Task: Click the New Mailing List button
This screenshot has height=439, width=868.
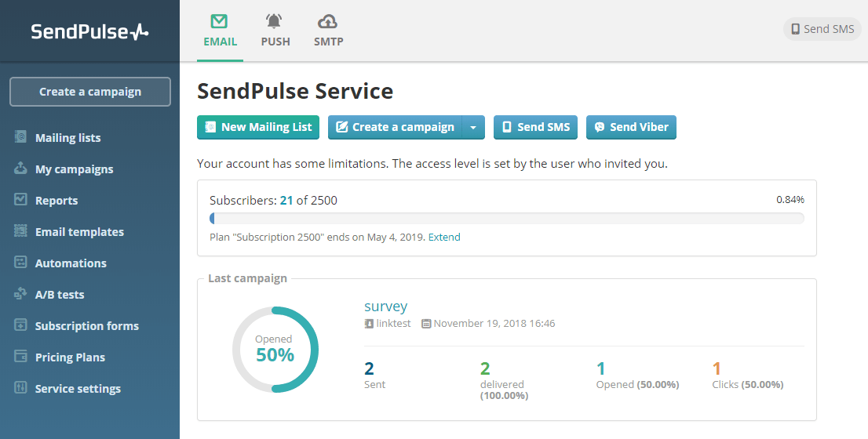Action: click(x=258, y=127)
